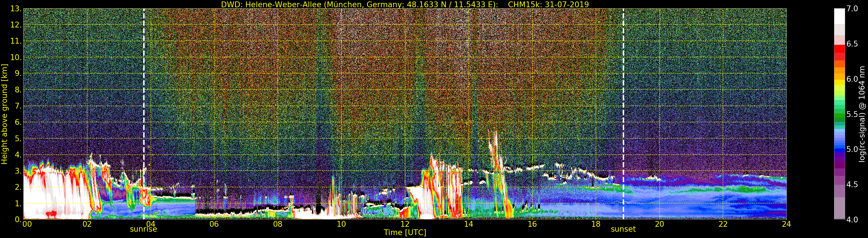This screenshot has width=868, height=238.
Task: Click time-axis tick '24'
Action: click(x=786, y=224)
